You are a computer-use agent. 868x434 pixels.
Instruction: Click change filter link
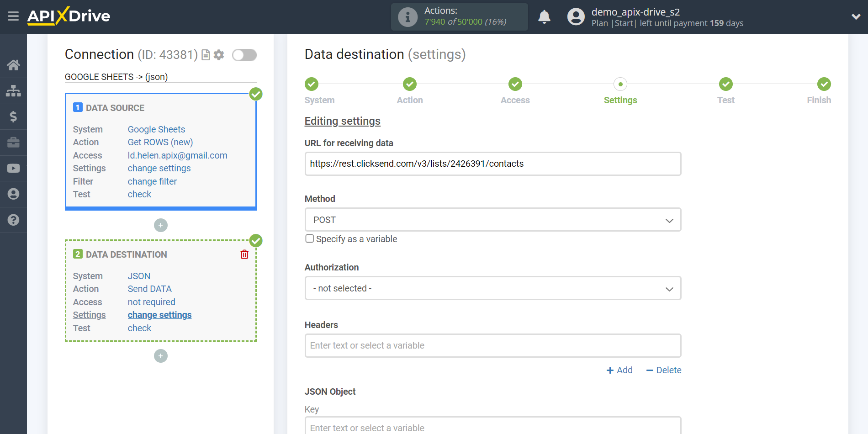[x=152, y=181]
